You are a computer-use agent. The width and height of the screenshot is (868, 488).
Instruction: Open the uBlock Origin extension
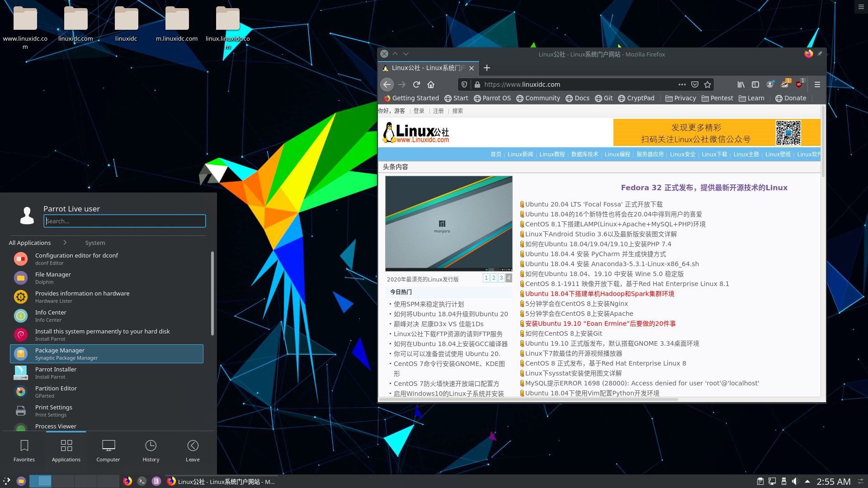(x=798, y=84)
